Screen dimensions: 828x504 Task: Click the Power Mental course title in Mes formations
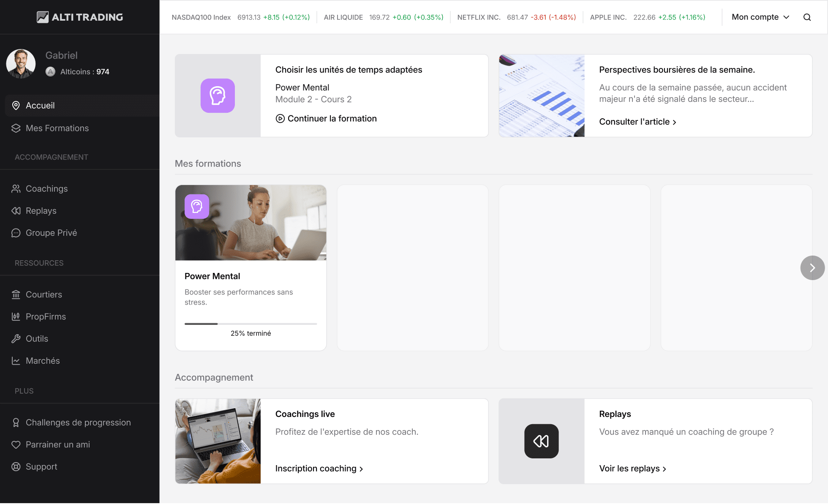(x=212, y=276)
